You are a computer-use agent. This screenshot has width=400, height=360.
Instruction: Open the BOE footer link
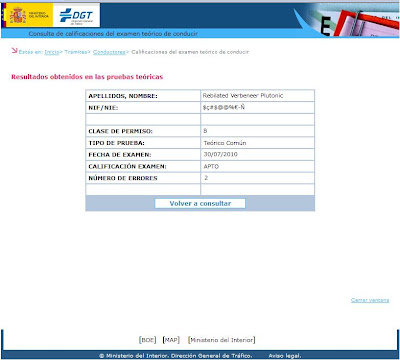tap(147, 340)
